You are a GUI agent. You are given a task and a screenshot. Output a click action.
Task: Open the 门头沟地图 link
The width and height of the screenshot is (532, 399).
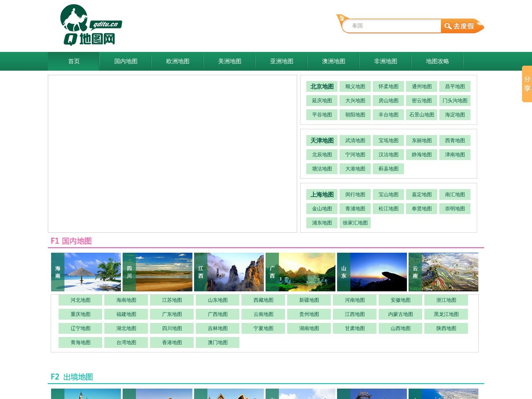(x=455, y=101)
